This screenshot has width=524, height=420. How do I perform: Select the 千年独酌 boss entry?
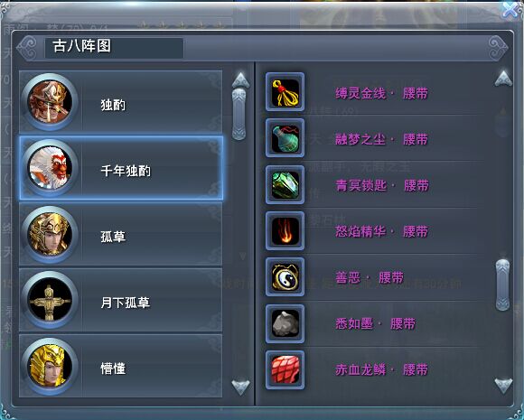121,168
